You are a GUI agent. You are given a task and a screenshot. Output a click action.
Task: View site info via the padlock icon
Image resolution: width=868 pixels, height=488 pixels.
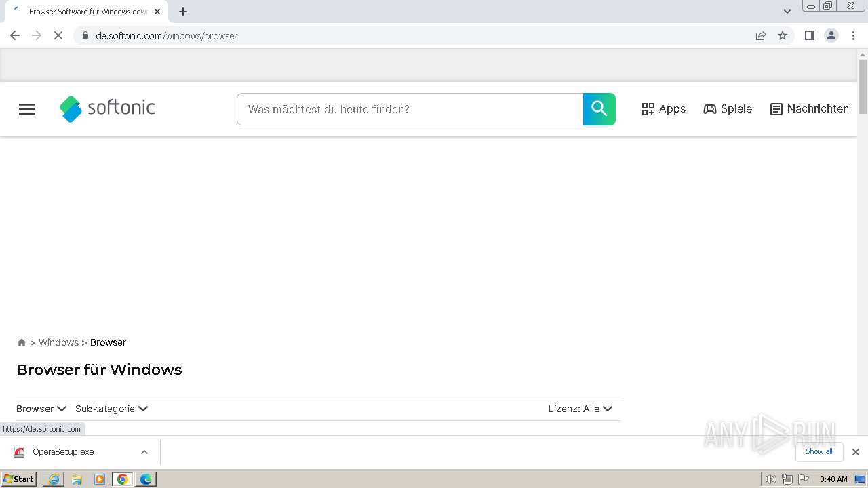click(x=85, y=35)
